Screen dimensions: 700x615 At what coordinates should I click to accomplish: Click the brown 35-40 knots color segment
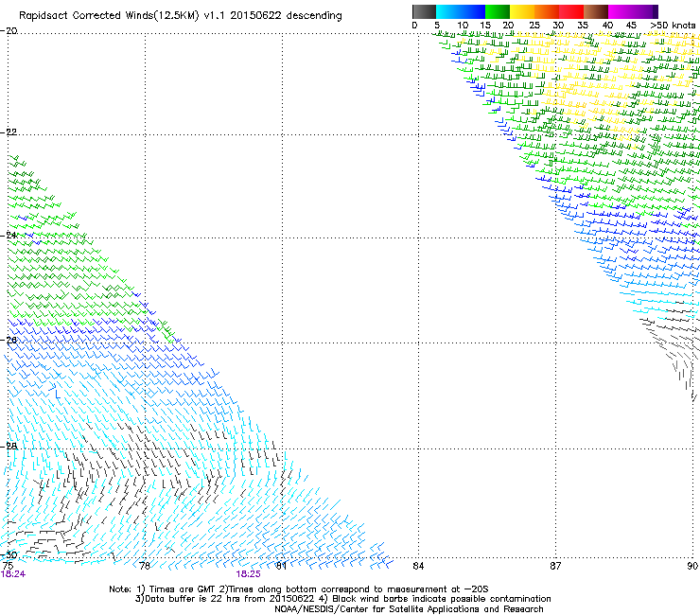coord(596,11)
